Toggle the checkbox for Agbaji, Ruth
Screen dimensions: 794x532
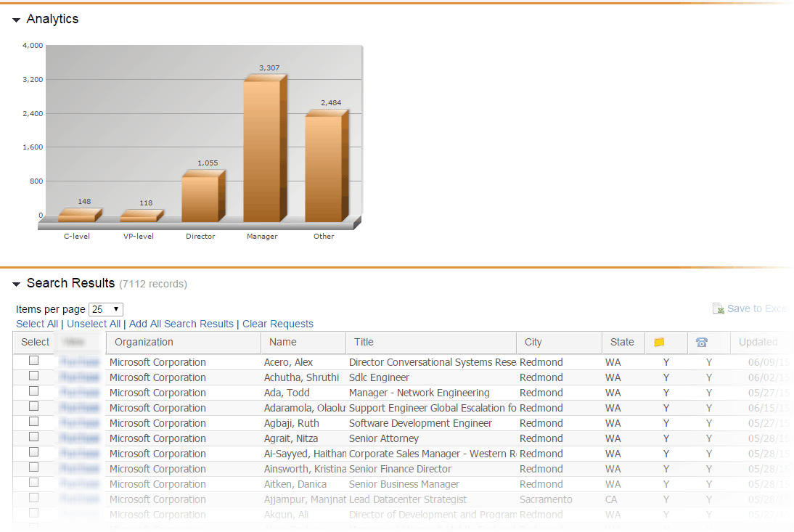click(x=34, y=421)
